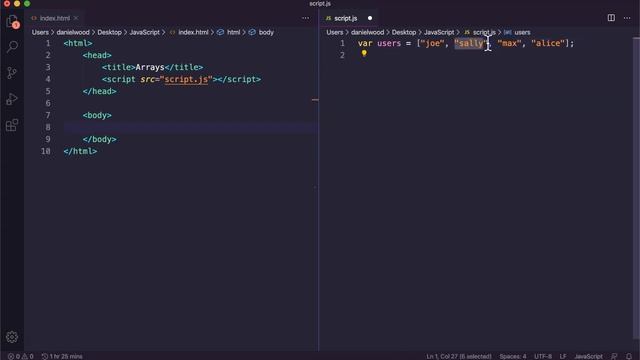Screen dimensions: 640x360
Task: Click the notifications bell in status bar
Action: pyautogui.click(x=629, y=356)
